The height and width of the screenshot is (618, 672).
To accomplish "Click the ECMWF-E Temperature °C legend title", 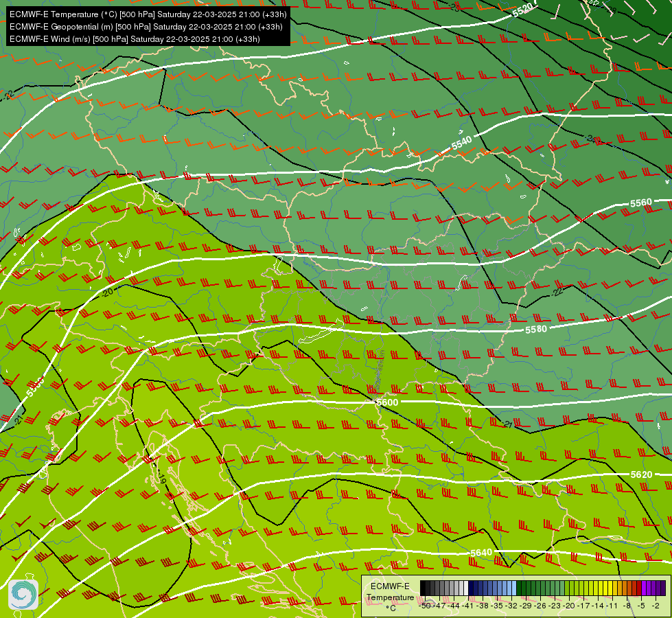I will (391, 597).
